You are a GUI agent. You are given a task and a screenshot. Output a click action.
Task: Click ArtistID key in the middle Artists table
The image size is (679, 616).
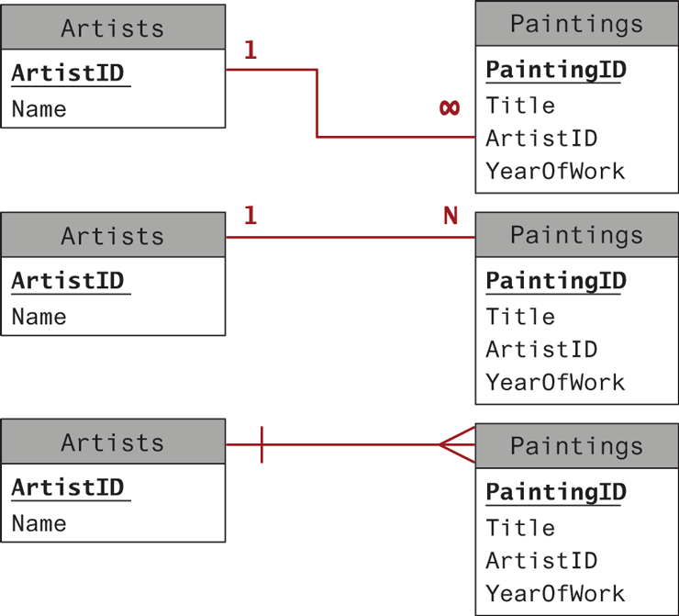click(x=68, y=281)
